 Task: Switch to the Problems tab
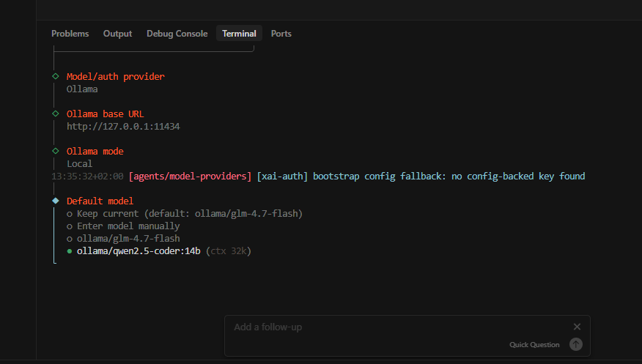(x=70, y=34)
